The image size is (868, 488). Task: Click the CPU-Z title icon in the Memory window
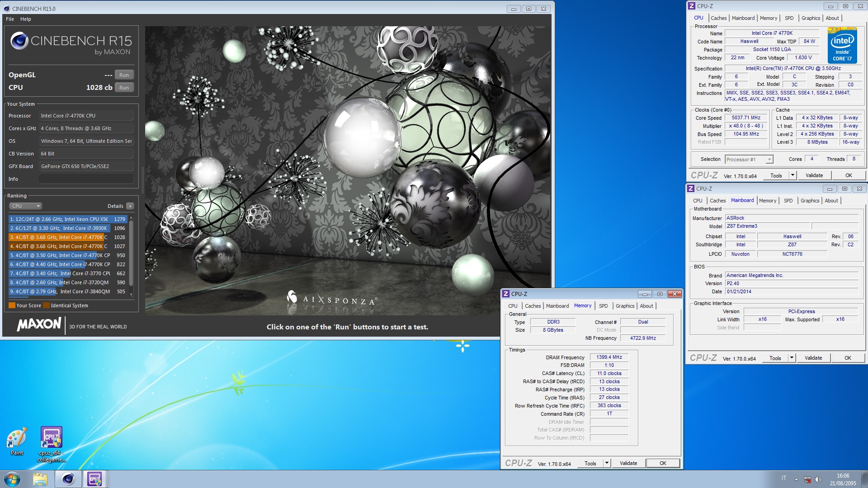click(506, 294)
